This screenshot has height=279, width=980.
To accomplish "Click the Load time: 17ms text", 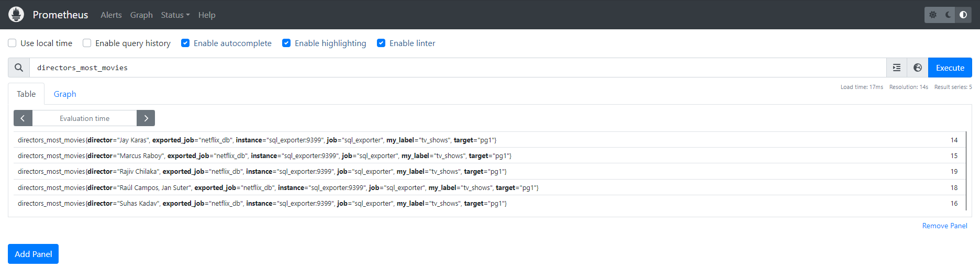I will pos(862,87).
